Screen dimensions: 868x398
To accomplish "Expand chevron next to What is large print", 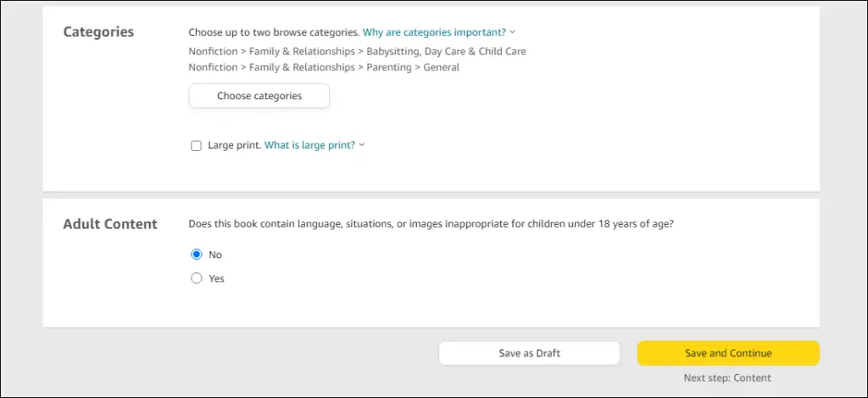I will click(361, 145).
